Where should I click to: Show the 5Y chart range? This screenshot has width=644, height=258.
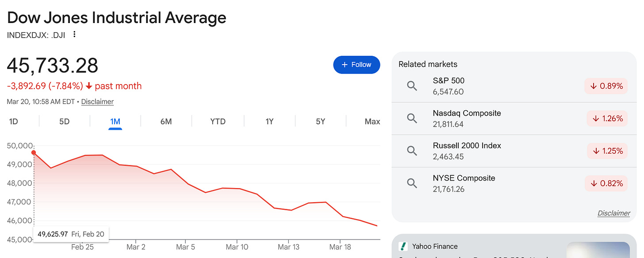(x=320, y=121)
